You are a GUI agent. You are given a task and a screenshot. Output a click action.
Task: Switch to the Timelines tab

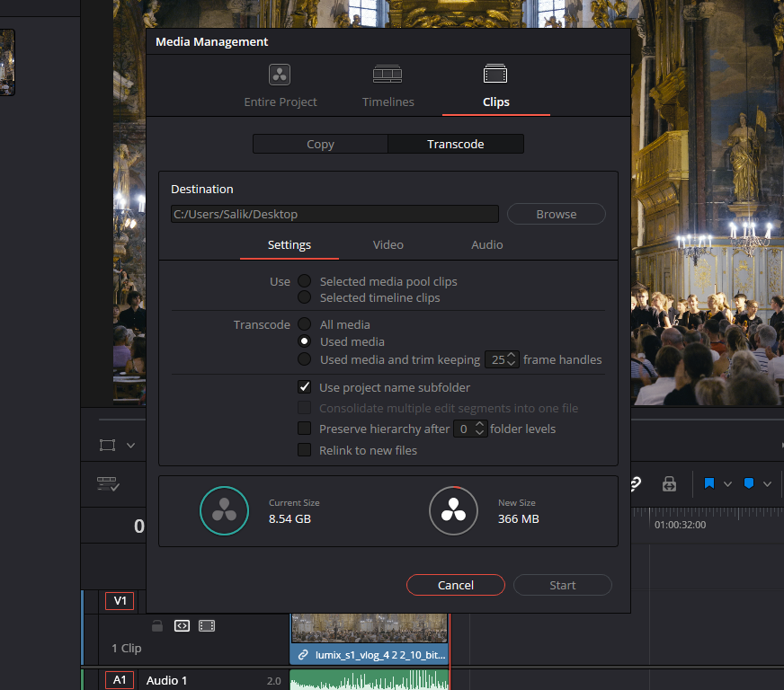point(388,86)
